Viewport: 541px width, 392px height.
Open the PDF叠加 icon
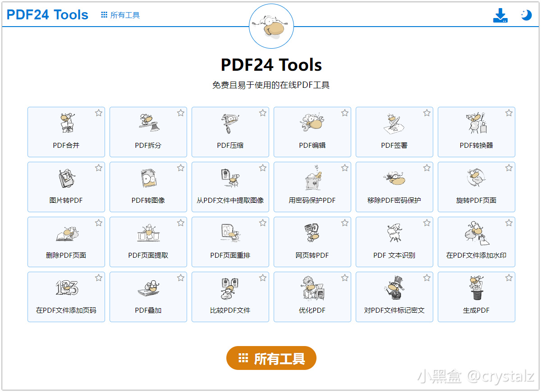pyautogui.click(x=148, y=289)
